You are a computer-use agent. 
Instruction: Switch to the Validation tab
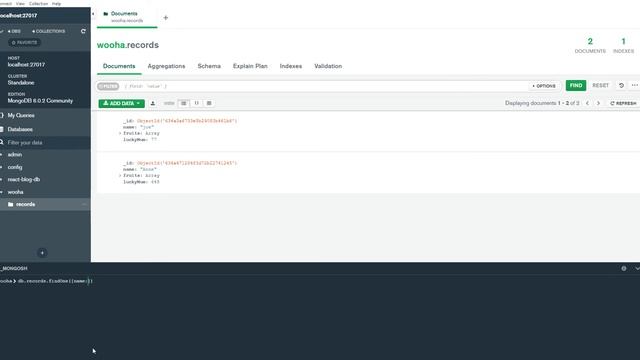(x=328, y=66)
